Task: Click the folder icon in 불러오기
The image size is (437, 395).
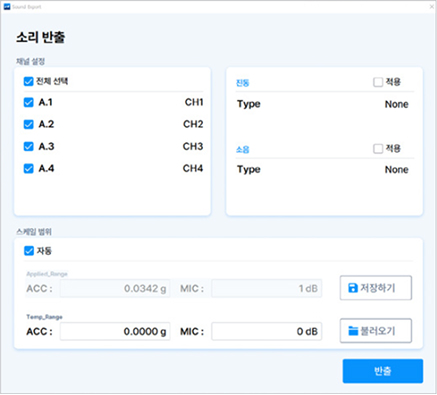Action: point(353,331)
